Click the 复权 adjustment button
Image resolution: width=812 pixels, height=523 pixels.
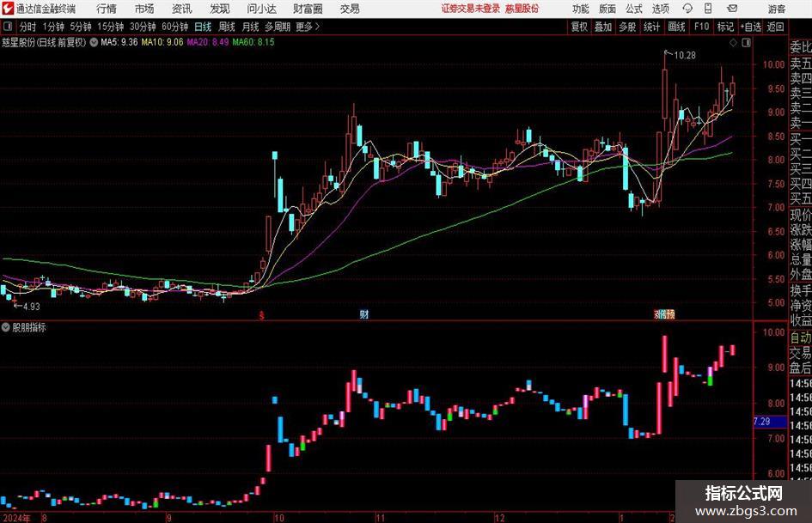[579, 27]
